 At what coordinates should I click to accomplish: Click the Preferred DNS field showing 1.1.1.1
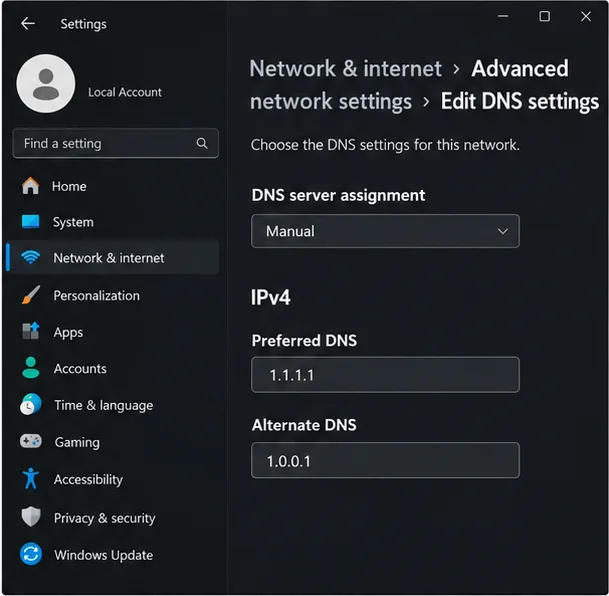click(x=385, y=375)
